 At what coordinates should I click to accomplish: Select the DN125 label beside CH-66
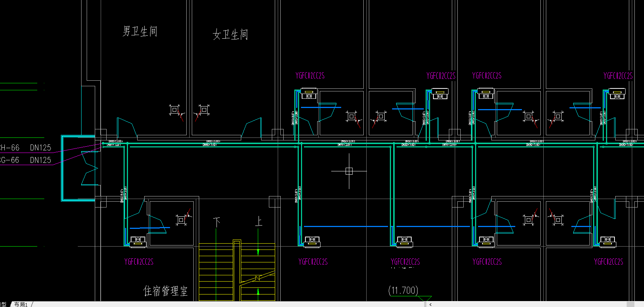click(41, 148)
